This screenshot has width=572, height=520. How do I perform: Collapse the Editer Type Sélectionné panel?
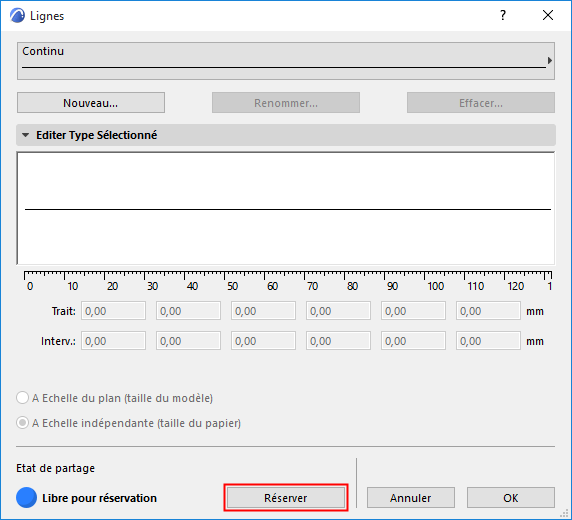(25, 135)
